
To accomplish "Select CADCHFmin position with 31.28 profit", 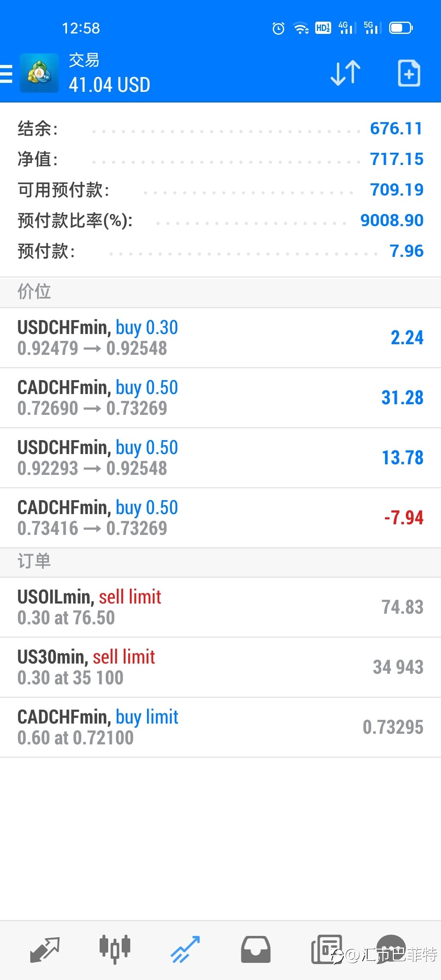I will (220, 398).
